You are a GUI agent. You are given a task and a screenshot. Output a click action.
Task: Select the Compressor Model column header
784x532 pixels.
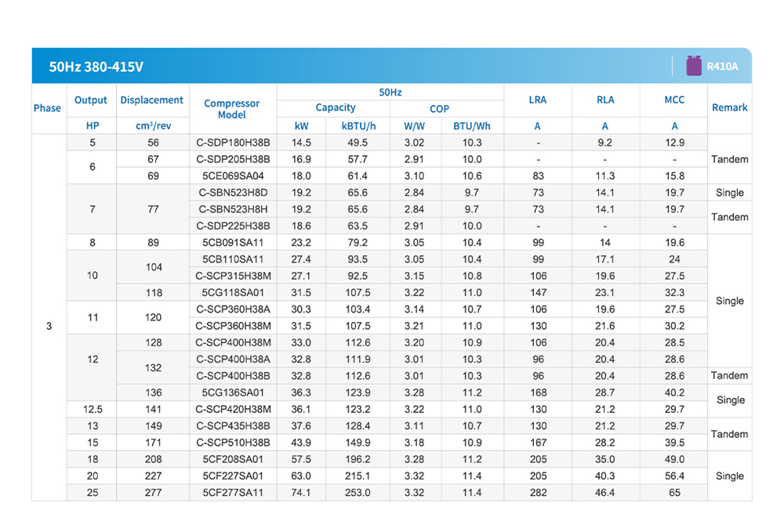(x=231, y=109)
